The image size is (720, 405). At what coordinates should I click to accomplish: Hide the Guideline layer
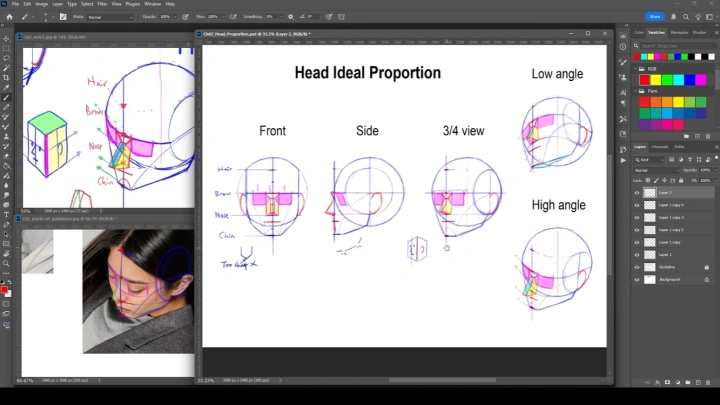[x=637, y=267]
